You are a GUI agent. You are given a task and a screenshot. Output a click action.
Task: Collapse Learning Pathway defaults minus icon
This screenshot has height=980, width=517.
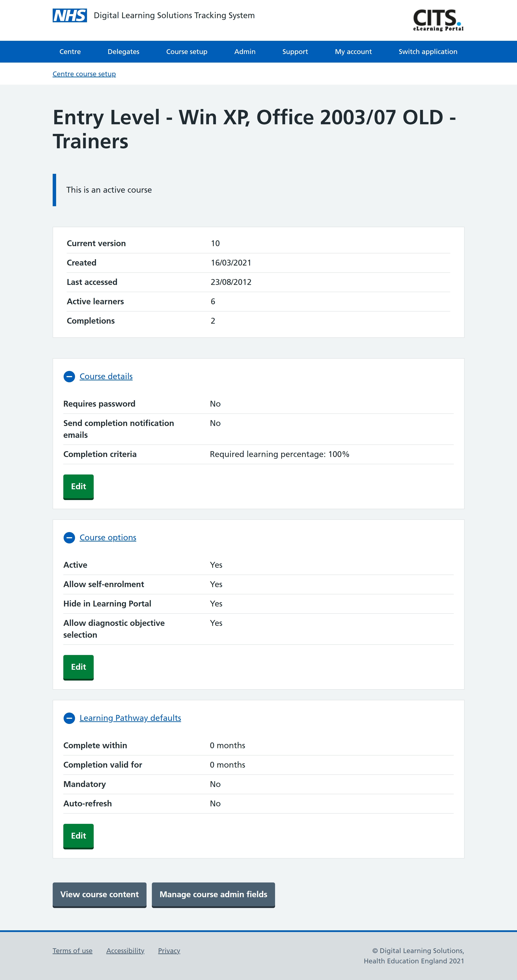point(69,718)
